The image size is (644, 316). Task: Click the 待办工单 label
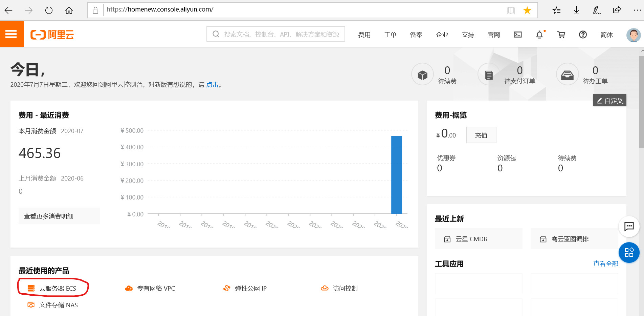[595, 81]
